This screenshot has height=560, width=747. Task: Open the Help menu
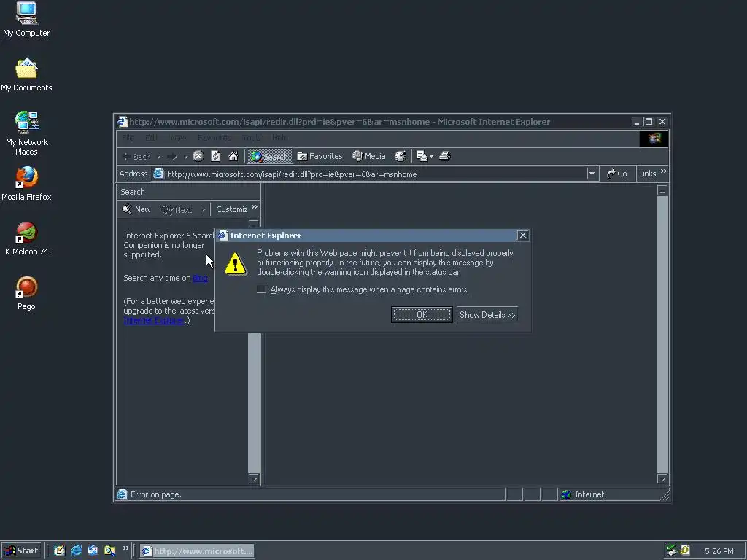(279, 138)
